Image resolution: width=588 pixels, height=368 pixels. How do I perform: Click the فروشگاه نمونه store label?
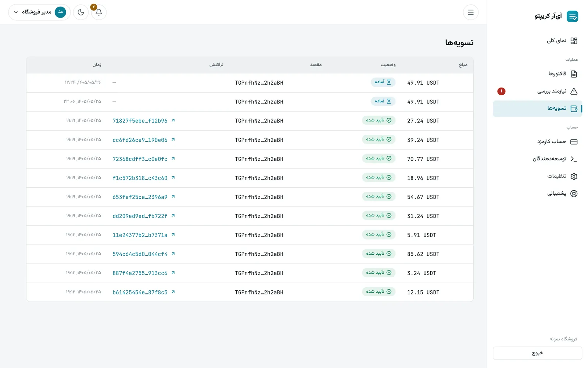pyautogui.click(x=563, y=339)
